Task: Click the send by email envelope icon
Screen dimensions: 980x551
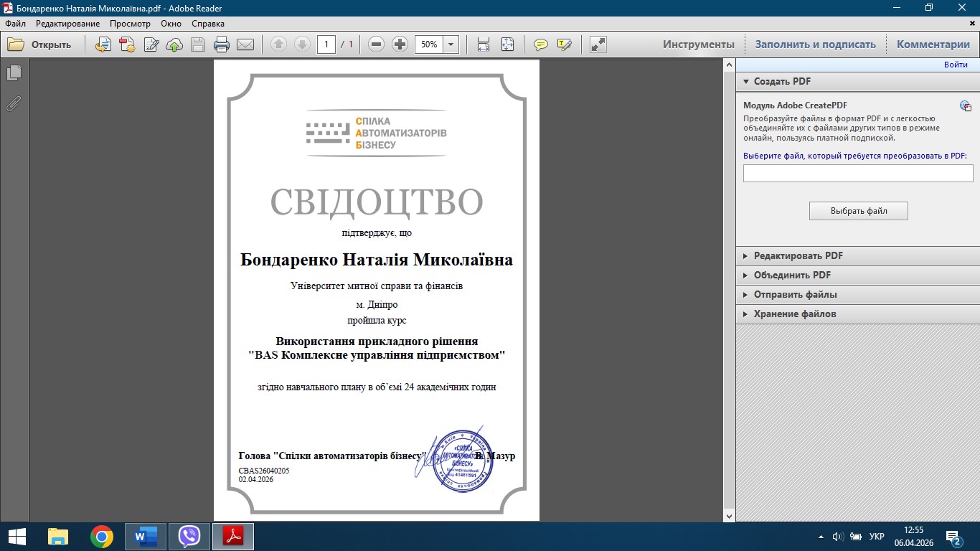Action: (245, 44)
